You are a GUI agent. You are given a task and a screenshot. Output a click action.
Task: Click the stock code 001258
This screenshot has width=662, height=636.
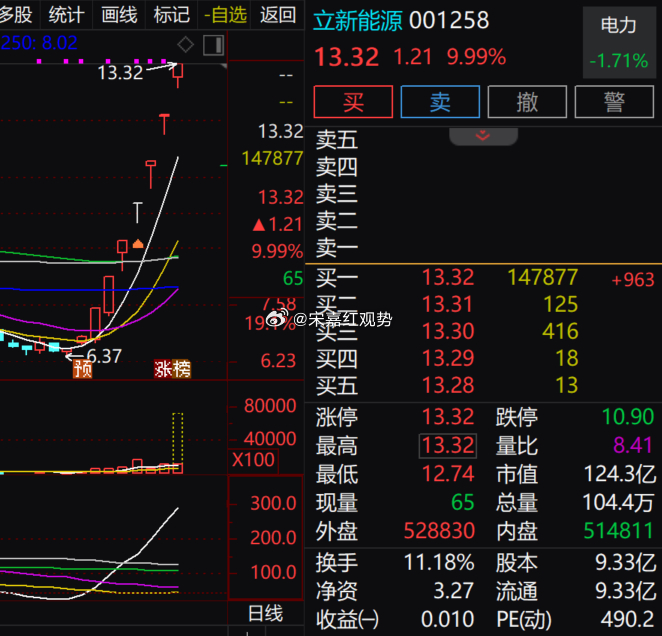click(449, 20)
